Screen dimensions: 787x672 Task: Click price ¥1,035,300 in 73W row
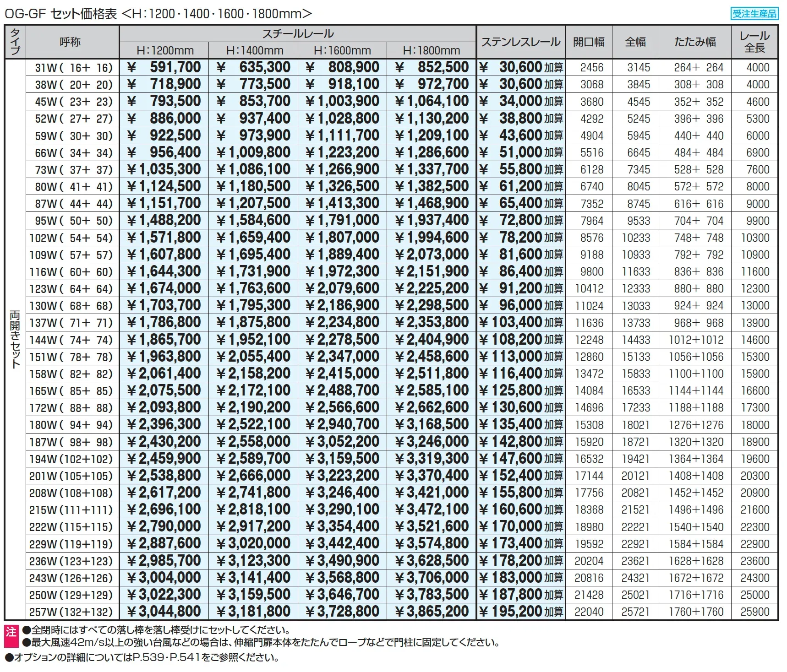(x=164, y=169)
